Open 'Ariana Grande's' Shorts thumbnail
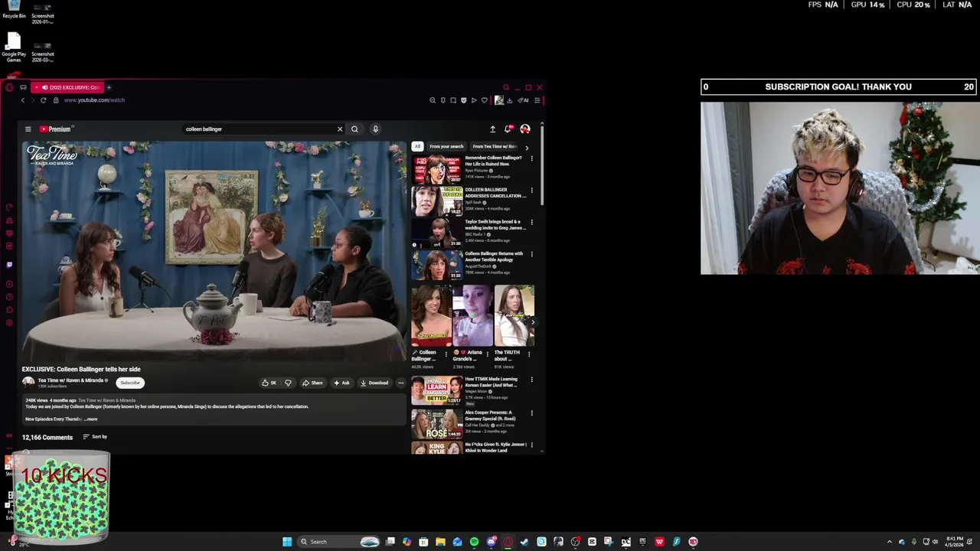Viewport: 980px width, 551px height. (473, 315)
